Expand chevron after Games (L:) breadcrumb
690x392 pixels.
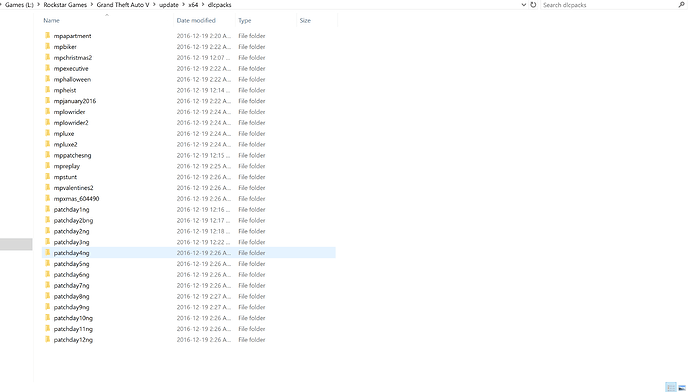38,5
